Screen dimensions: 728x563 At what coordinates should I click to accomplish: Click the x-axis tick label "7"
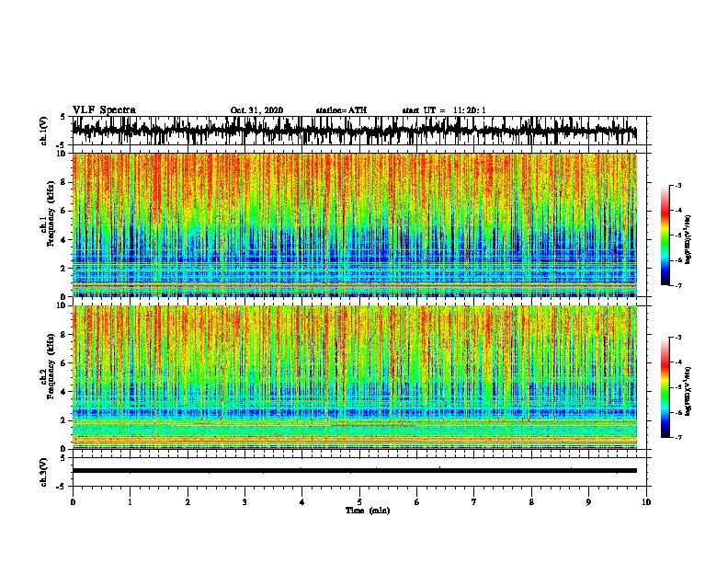click(x=474, y=502)
